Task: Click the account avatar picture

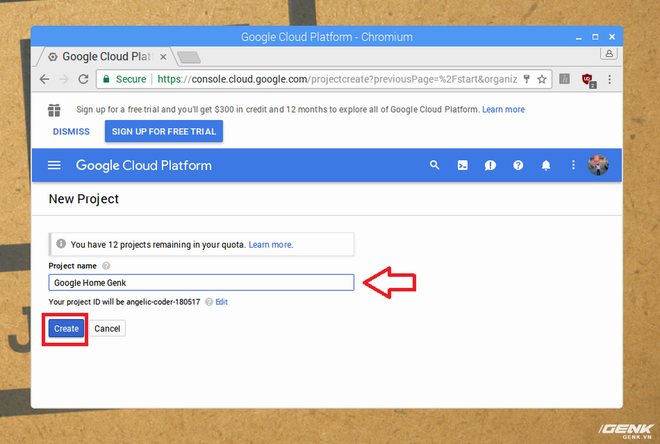Action: tap(598, 165)
